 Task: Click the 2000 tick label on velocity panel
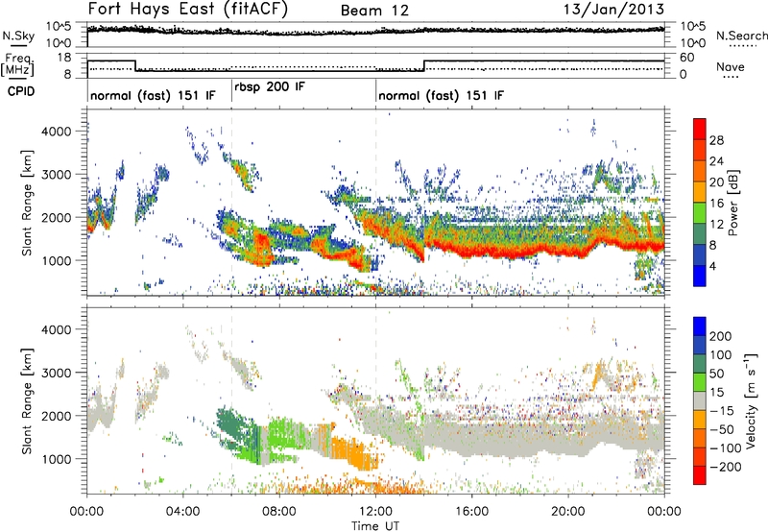coord(56,416)
